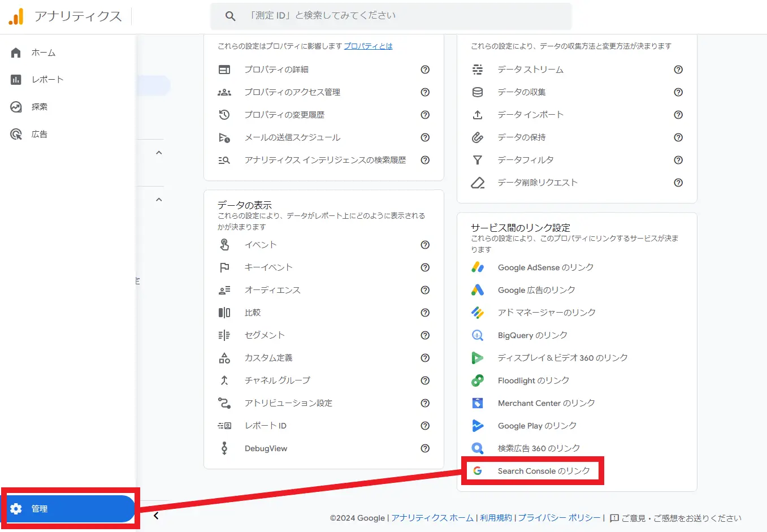Open the アナリティクス ホーム footer link
The image size is (767, 532).
tap(432, 518)
